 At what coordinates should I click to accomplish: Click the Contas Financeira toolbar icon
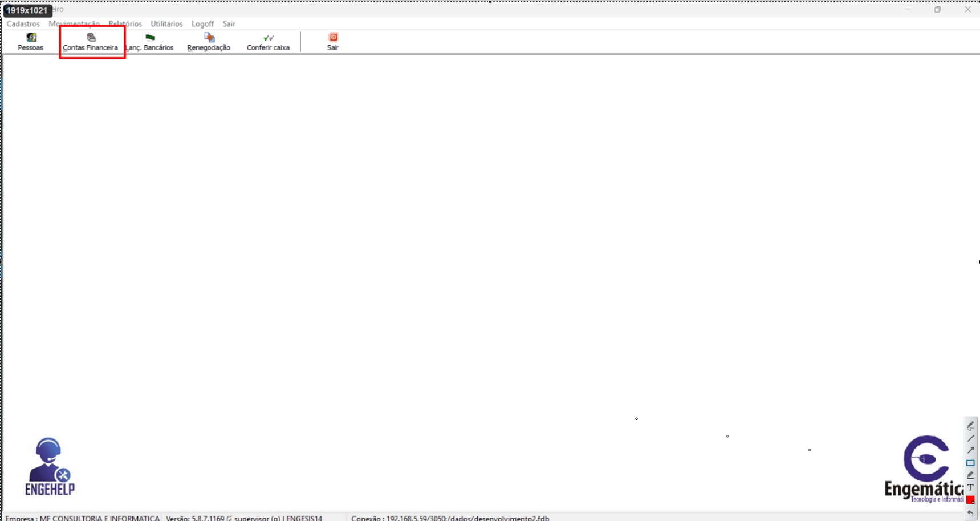pos(91,42)
